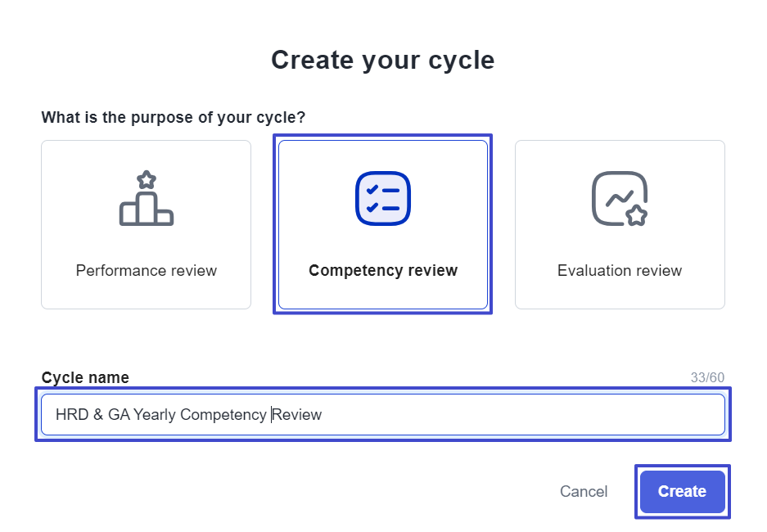
Task: Cancel the cycle creation dialog
Action: click(584, 491)
